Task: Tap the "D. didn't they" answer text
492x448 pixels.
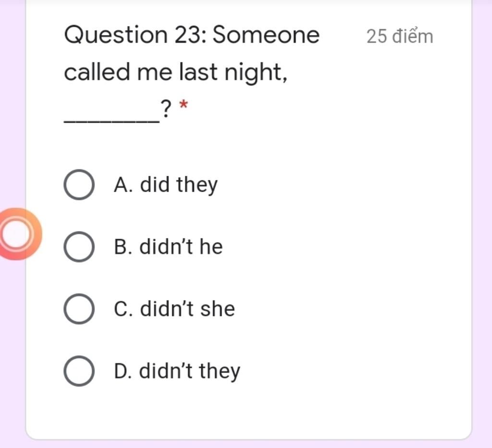Action: (x=177, y=371)
